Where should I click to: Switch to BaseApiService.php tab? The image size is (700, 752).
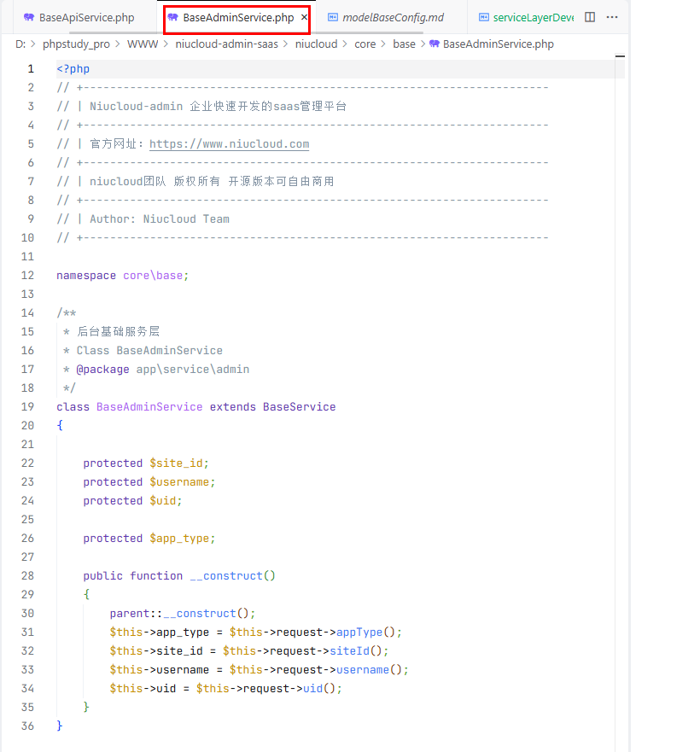point(85,17)
